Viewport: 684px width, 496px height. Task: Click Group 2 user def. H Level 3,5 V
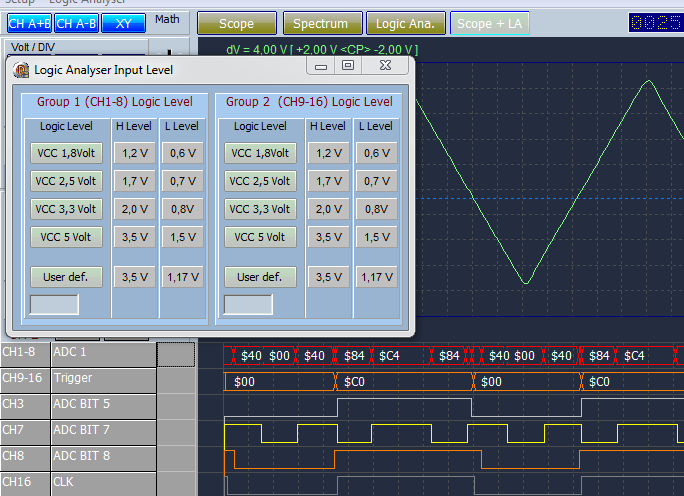(x=329, y=277)
